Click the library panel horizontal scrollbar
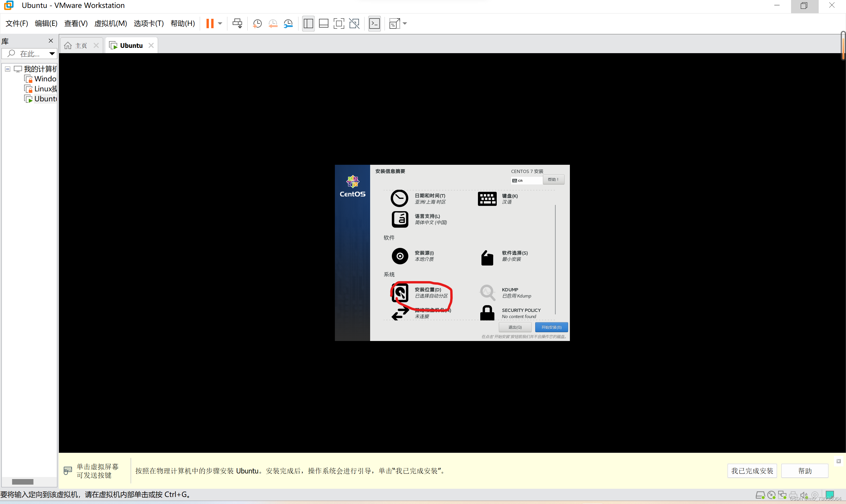 pyautogui.click(x=22, y=482)
